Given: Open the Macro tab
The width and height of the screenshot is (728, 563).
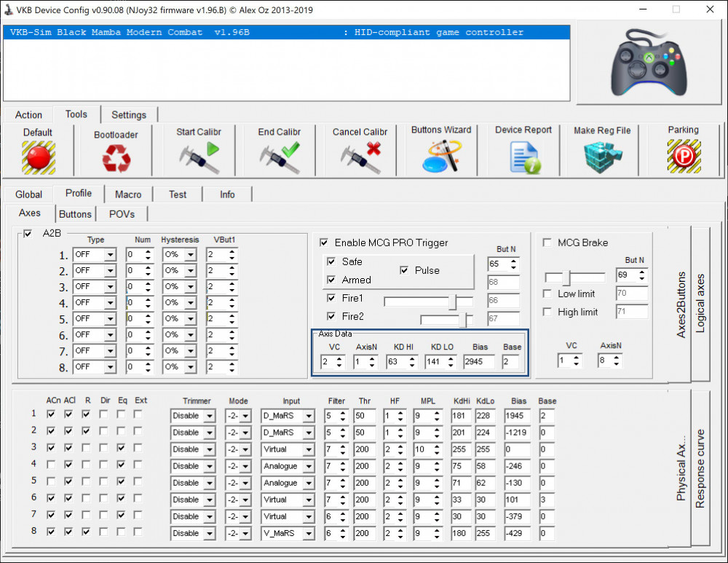Looking at the screenshot, I should point(128,194).
